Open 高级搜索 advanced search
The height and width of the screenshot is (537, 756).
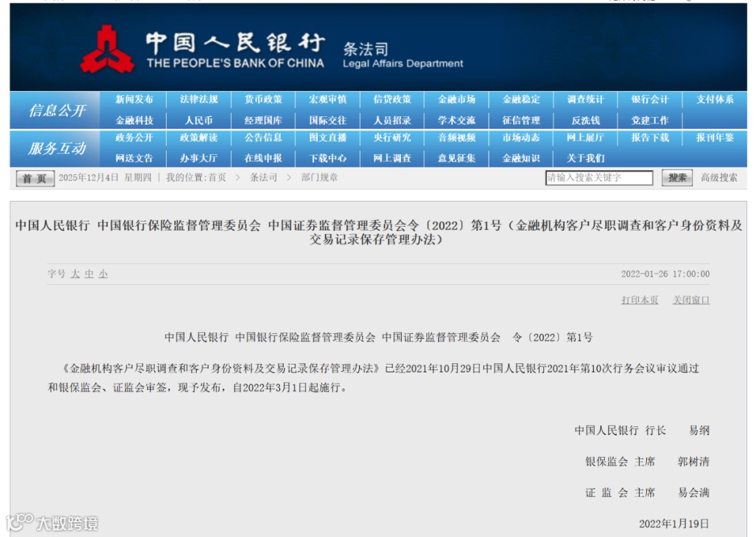[x=719, y=177]
